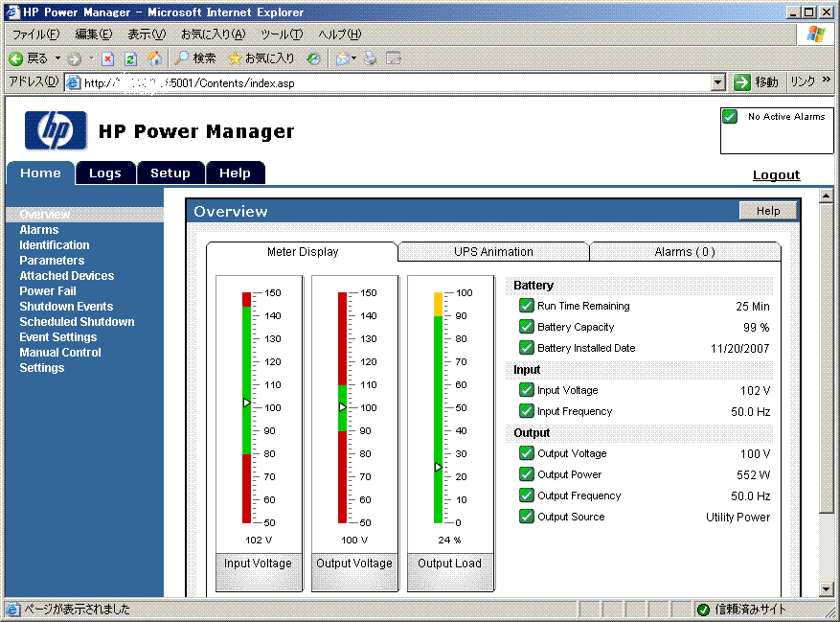Open Event Settings in the sidebar
Screen dimensions: 840x622
[58, 337]
